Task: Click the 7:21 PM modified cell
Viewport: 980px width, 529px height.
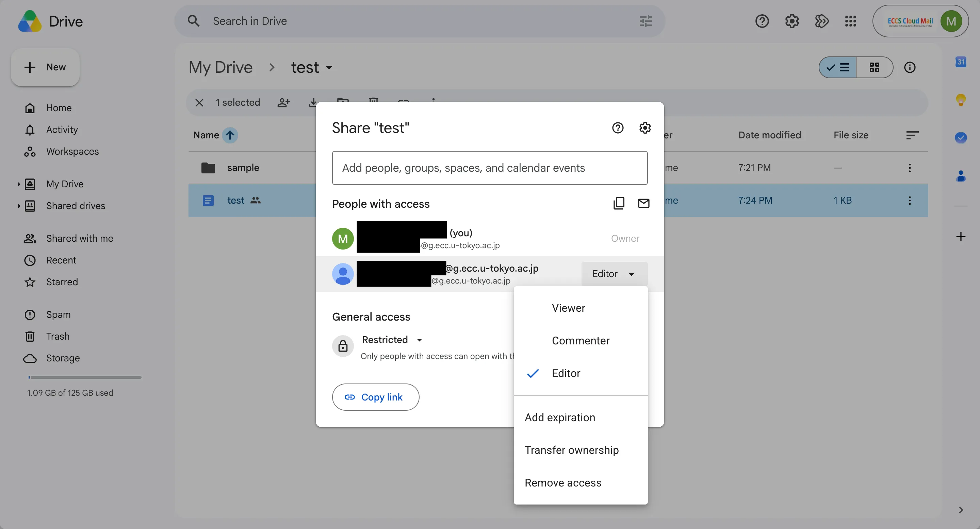Action: (x=754, y=168)
